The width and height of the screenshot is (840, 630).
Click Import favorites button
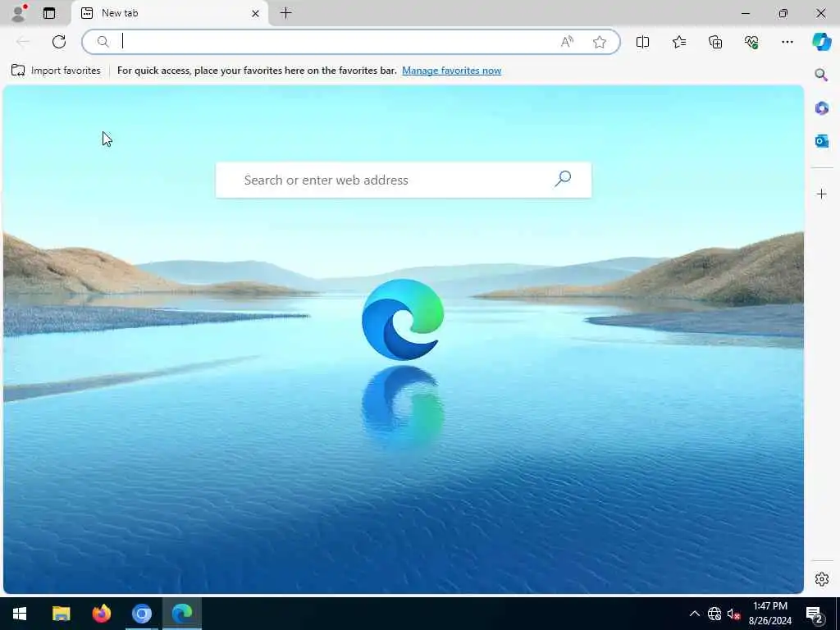click(57, 71)
